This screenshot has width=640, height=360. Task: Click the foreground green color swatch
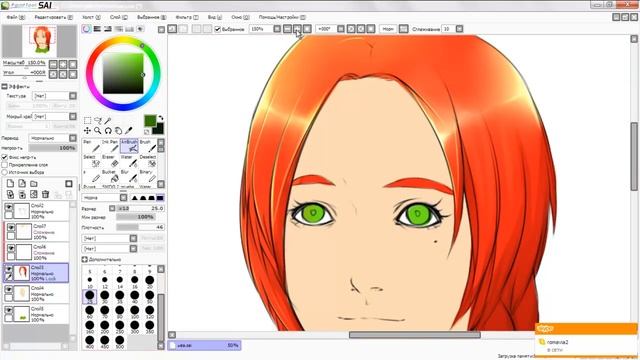coord(150,121)
